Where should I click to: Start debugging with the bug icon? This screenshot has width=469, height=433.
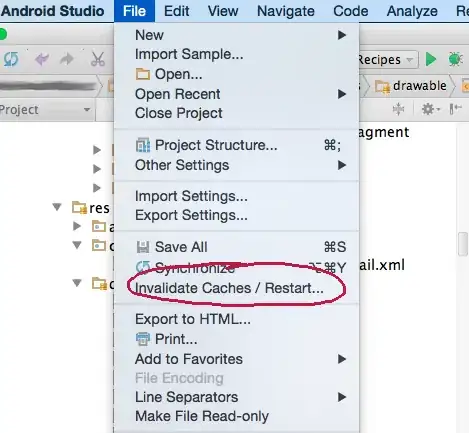pos(455,59)
